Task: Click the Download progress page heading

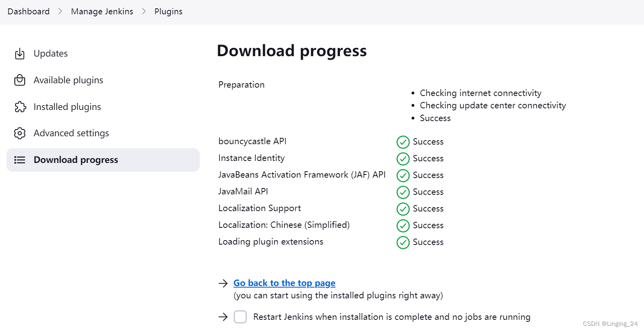Action: [292, 51]
